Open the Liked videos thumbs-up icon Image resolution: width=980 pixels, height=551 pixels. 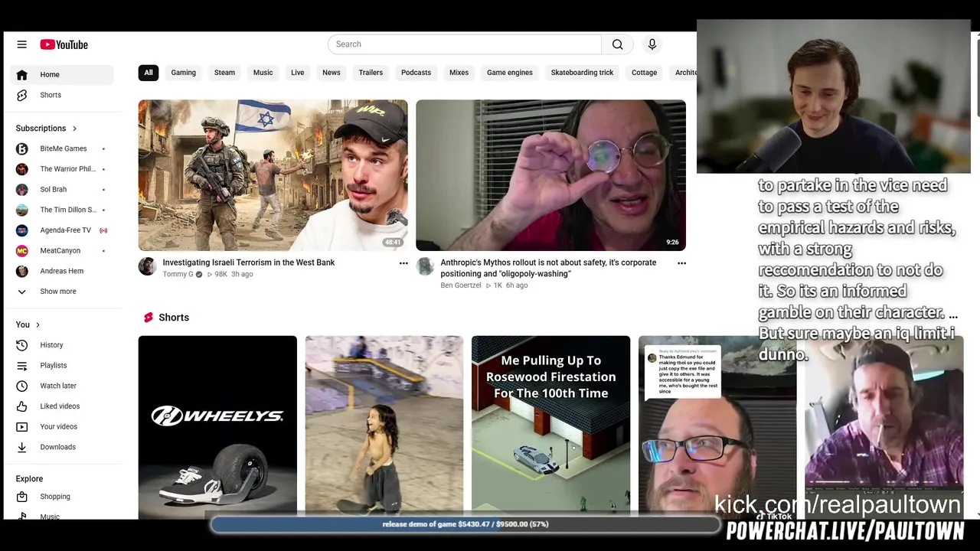click(21, 406)
